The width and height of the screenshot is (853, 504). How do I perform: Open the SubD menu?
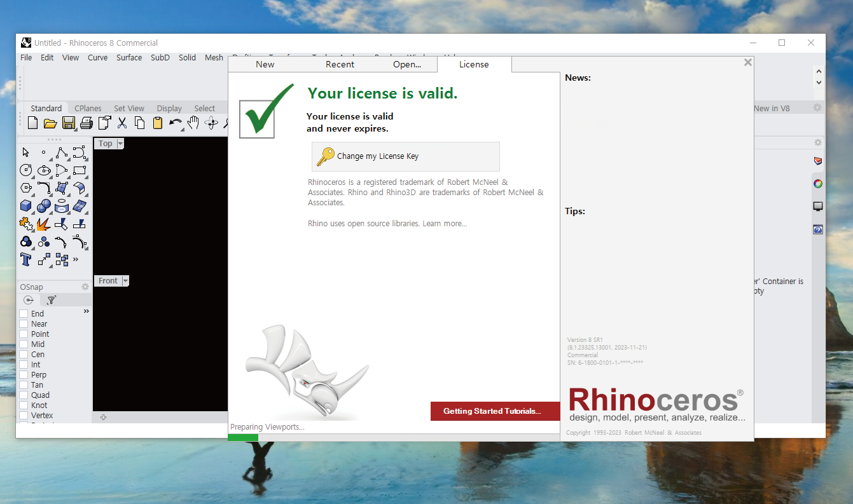point(160,57)
